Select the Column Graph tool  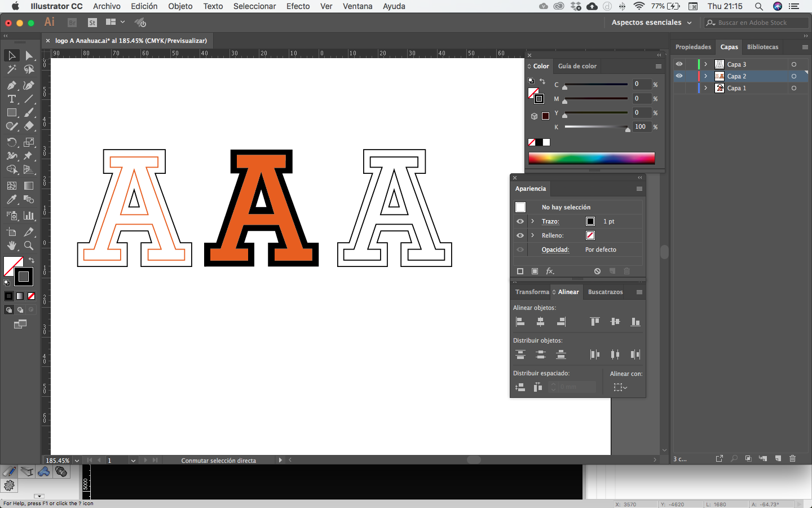coord(29,216)
